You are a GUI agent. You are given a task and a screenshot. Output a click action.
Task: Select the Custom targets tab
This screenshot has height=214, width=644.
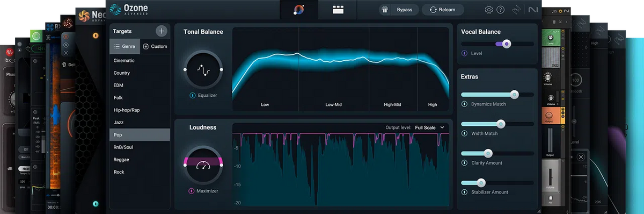tap(155, 46)
